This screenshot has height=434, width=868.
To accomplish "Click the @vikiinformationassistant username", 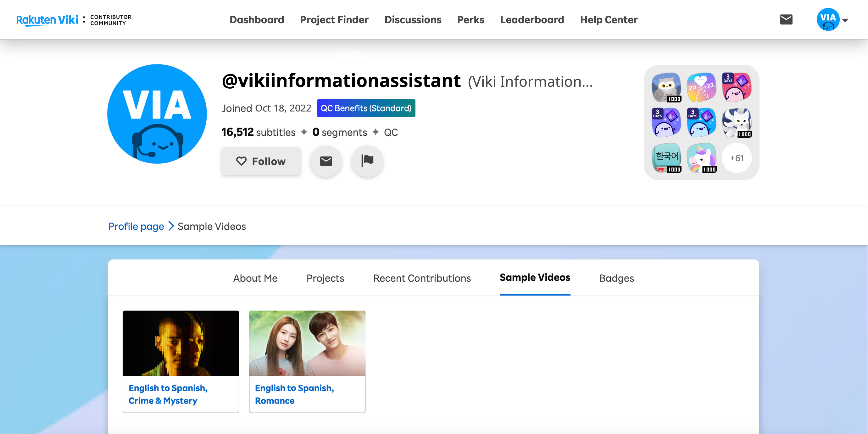I will 341,81.
